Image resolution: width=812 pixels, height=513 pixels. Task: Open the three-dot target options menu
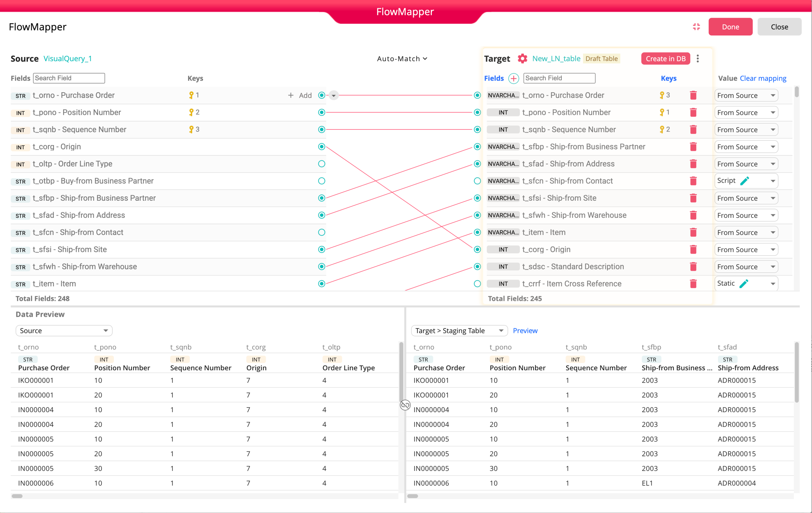tap(698, 59)
